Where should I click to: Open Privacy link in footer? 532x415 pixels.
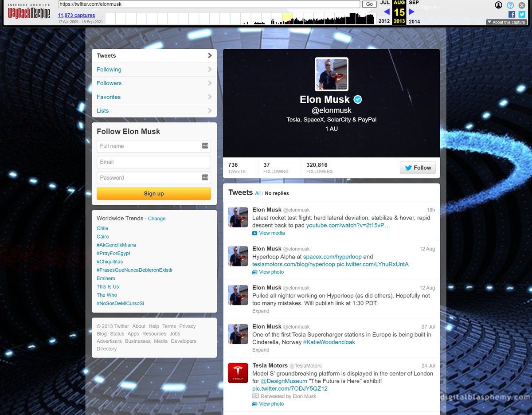[x=188, y=326]
